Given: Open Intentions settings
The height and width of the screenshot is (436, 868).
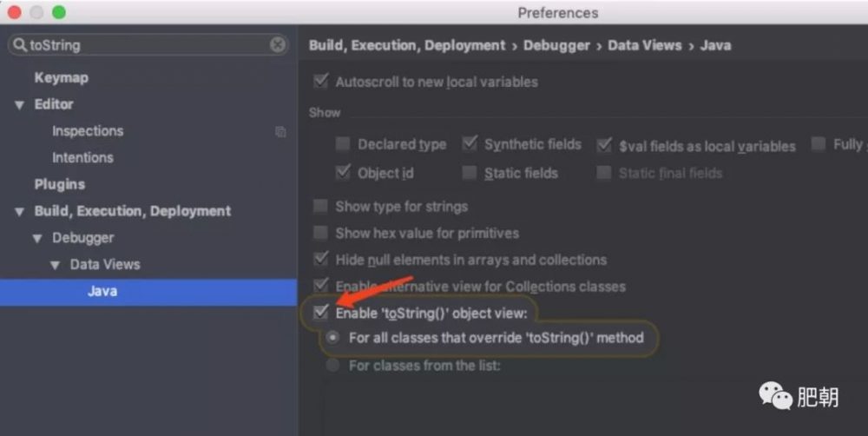Looking at the screenshot, I should pyautogui.click(x=82, y=157).
